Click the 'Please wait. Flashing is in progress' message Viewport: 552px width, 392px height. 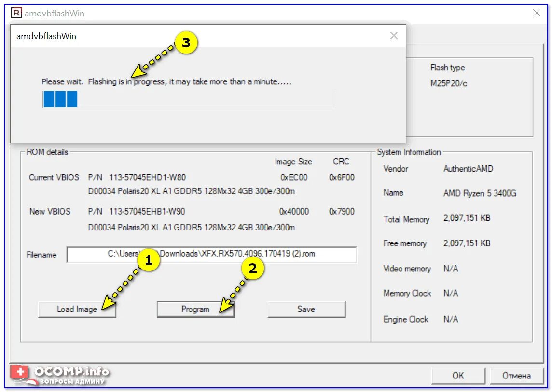coord(166,81)
